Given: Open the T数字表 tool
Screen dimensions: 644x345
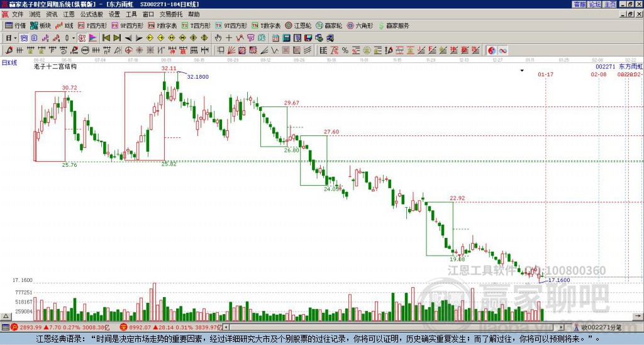Looking at the screenshot, I should coord(266,25).
